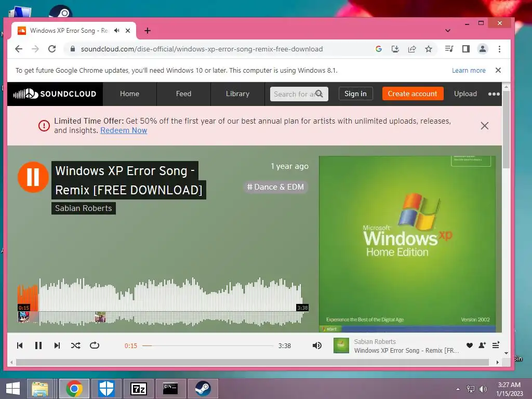Go back with the browser back arrow
Screen dimensions: 532x399
point(19,49)
